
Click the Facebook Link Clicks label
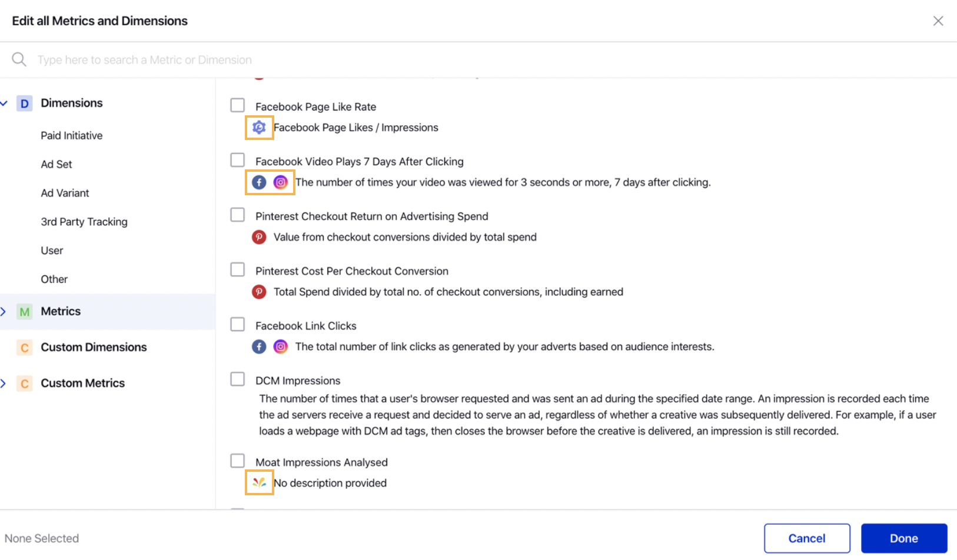(x=306, y=325)
